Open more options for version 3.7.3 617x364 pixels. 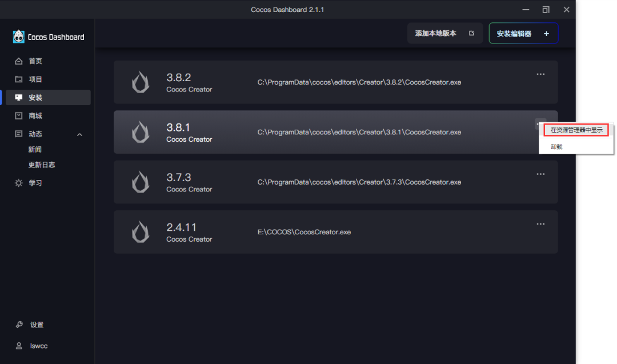[540, 174]
